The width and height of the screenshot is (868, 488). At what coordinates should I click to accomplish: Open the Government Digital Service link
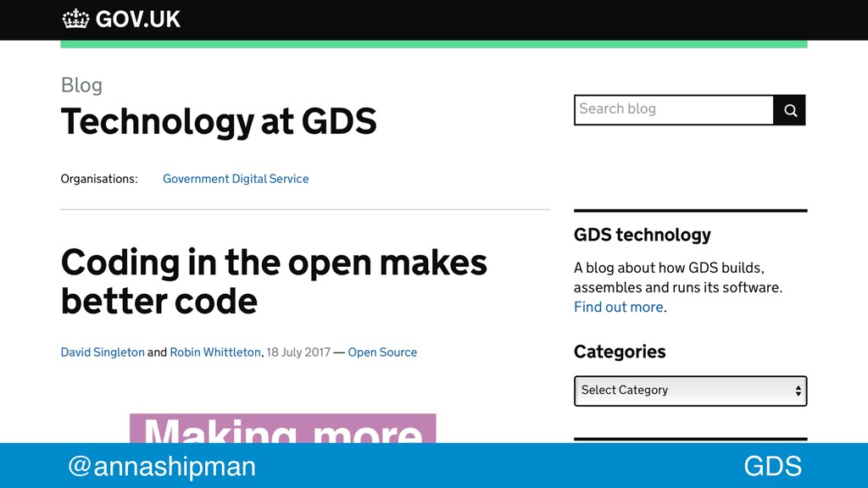(x=236, y=179)
